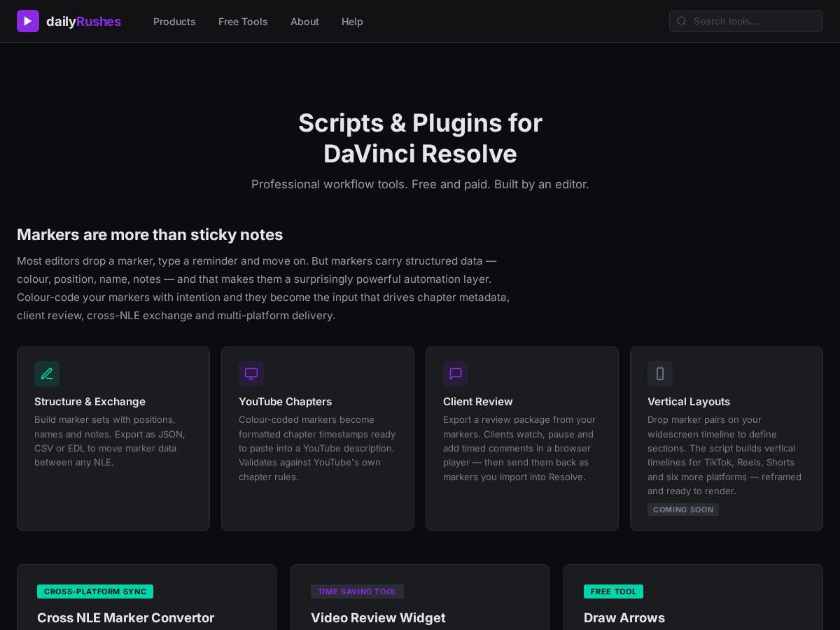840x630 pixels.
Task: Click the YouTube Chapters monitor icon
Action: (x=251, y=374)
